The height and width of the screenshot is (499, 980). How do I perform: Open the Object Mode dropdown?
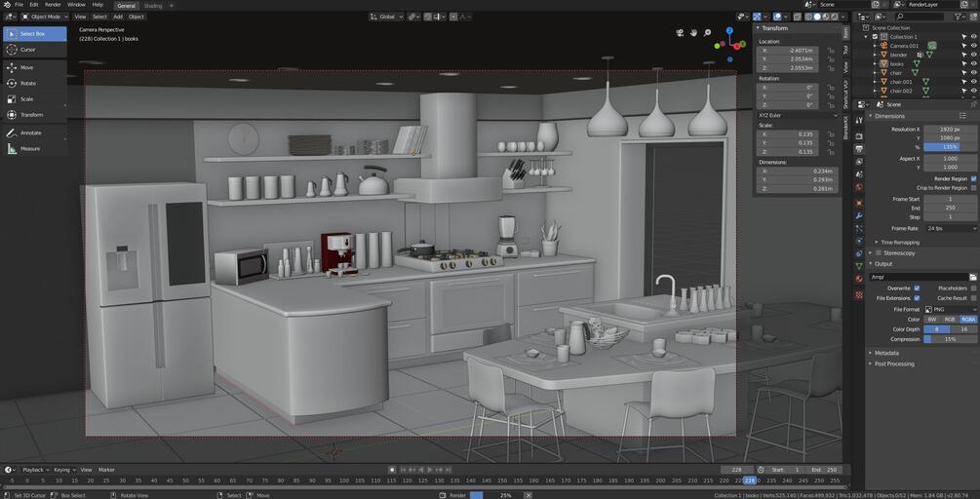click(x=41, y=17)
